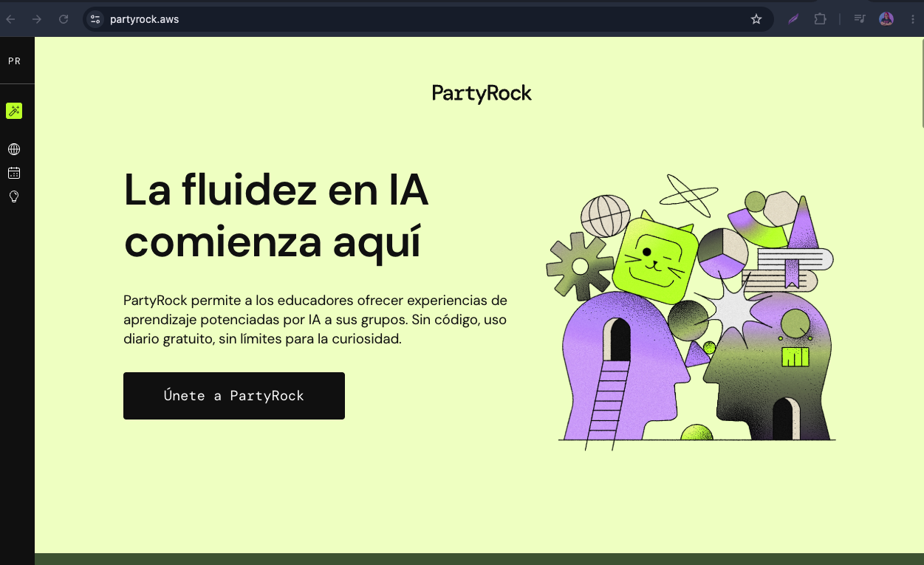
Task: Click the browser forward arrow
Action: pyautogui.click(x=37, y=19)
